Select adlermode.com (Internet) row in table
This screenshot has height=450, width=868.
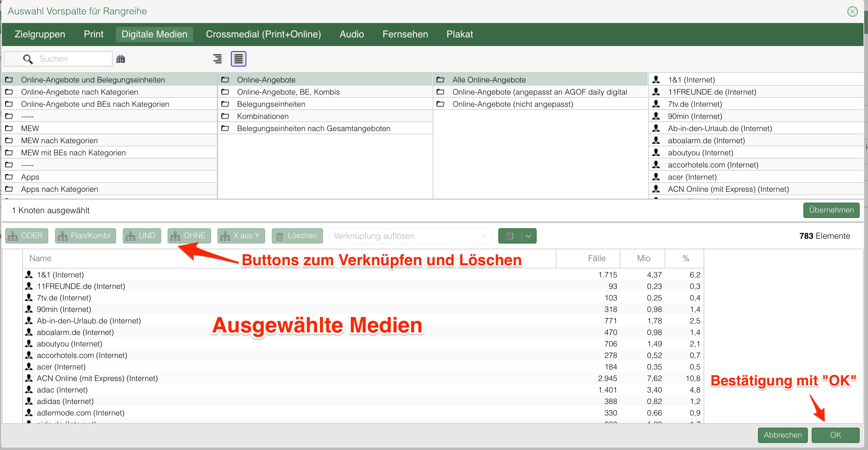(363, 413)
